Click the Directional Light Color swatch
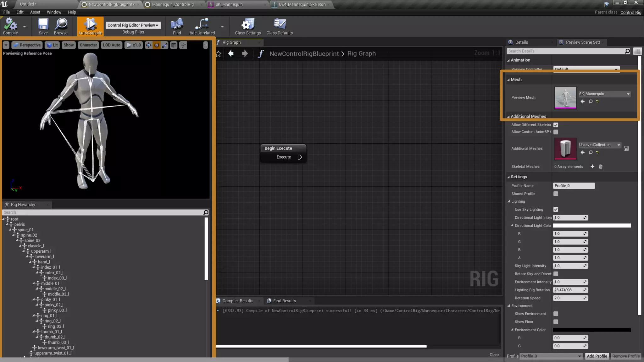The image size is (644, 362). click(x=591, y=226)
